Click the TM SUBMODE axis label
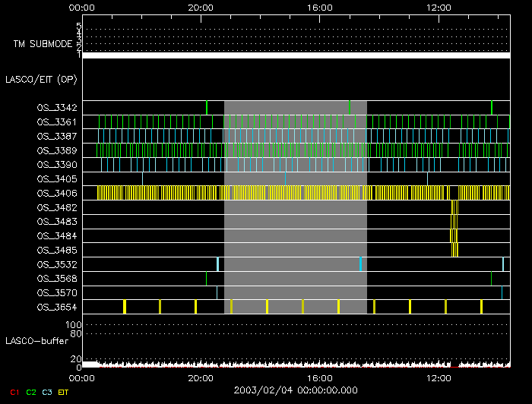 point(43,44)
